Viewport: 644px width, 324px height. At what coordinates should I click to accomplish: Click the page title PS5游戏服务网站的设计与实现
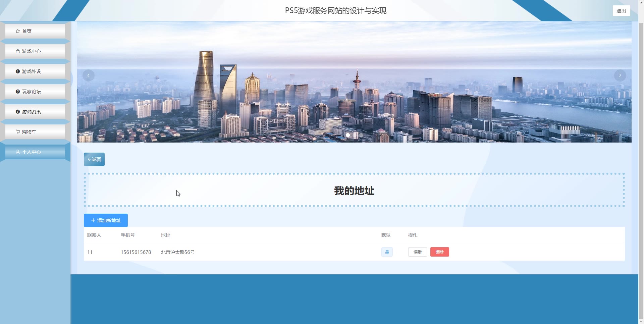click(336, 11)
